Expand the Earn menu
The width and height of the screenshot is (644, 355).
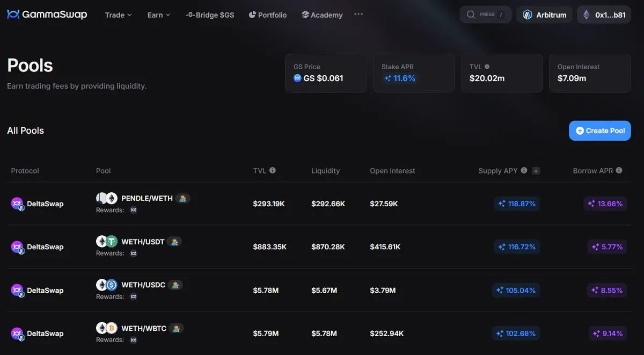pos(159,15)
